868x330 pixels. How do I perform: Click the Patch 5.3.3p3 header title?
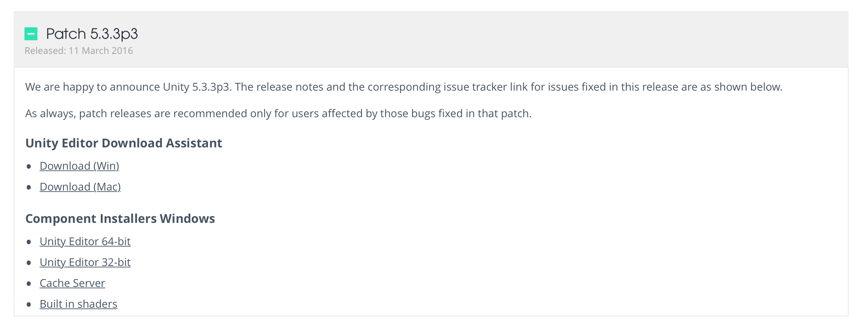[92, 34]
